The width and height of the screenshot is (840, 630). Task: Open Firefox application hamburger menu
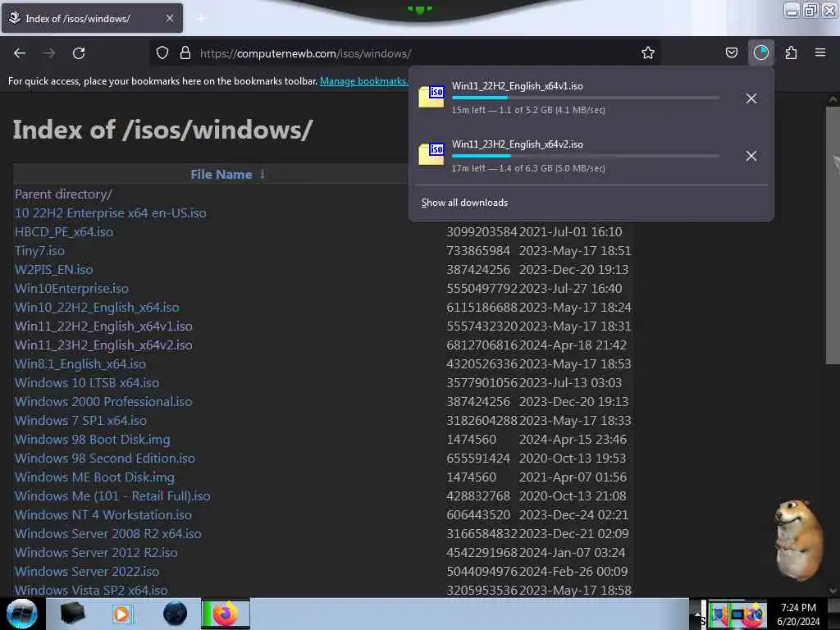(820, 52)
